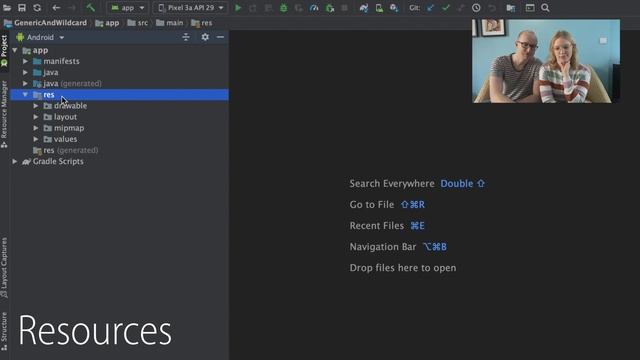Viewport: 640px width, 360px height.
Task: Select the layout folder label
Action: [65, 117]
